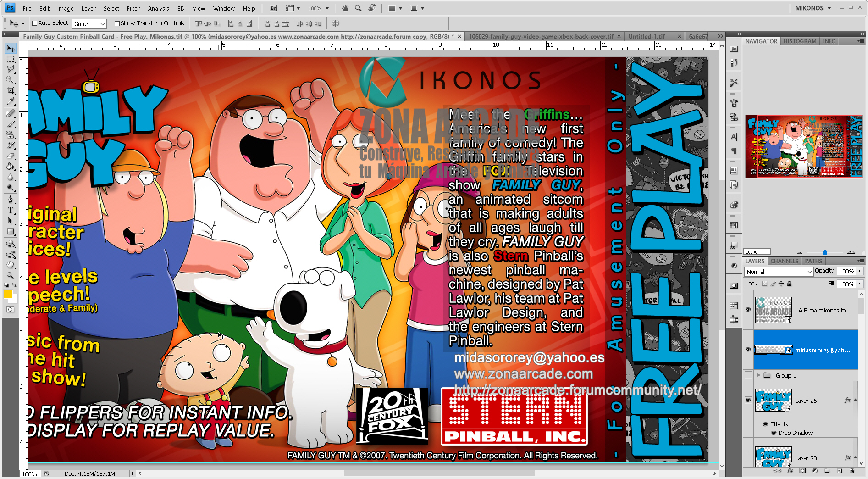Select the Magic Wand tool
The image size is (868, 479).
point(10,80)
